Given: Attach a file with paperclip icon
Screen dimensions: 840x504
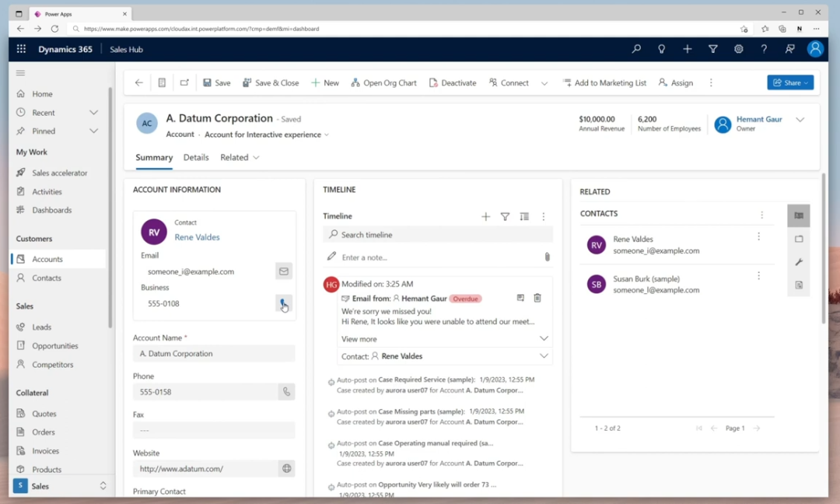Looking at the screenshot, I should [547, 257].
